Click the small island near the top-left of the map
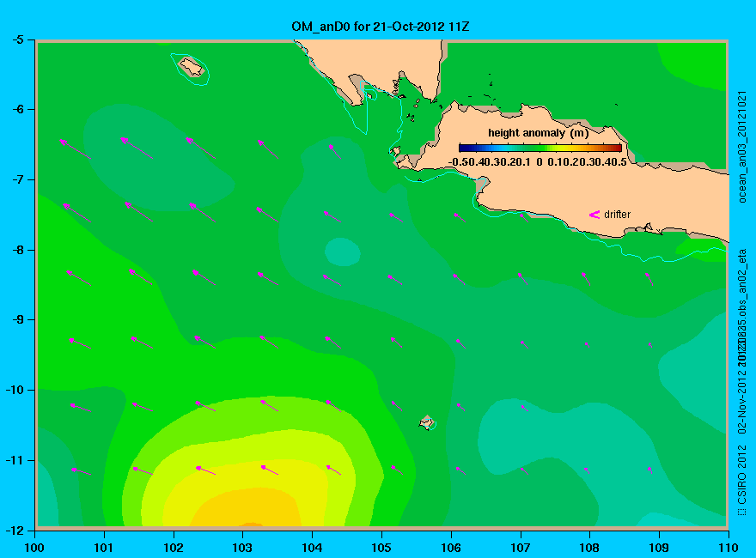 click(192, 67)
